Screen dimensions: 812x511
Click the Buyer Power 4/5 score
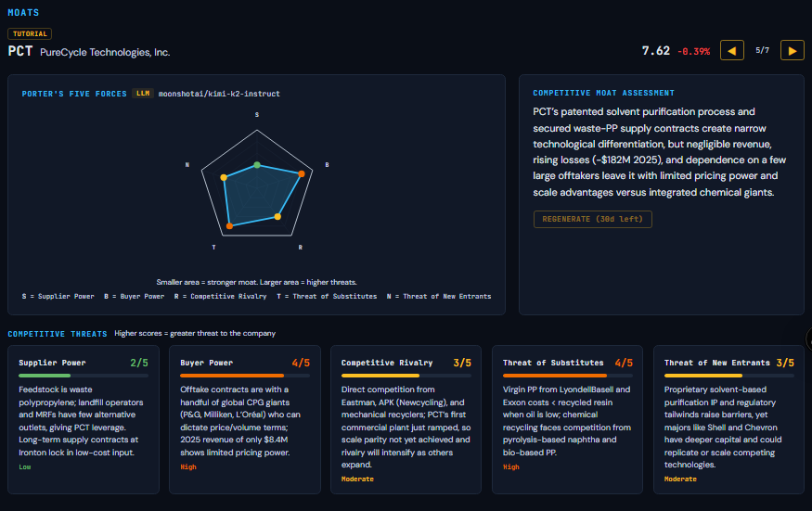pyautogui.click(x=301, y=363)
